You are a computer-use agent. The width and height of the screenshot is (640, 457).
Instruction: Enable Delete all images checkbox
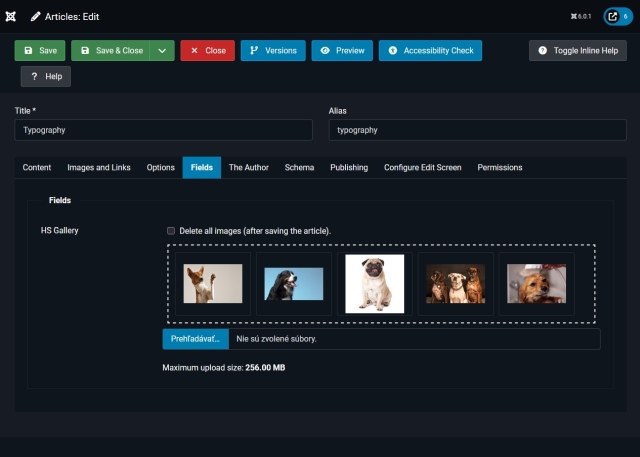click(x=171, y=231)
